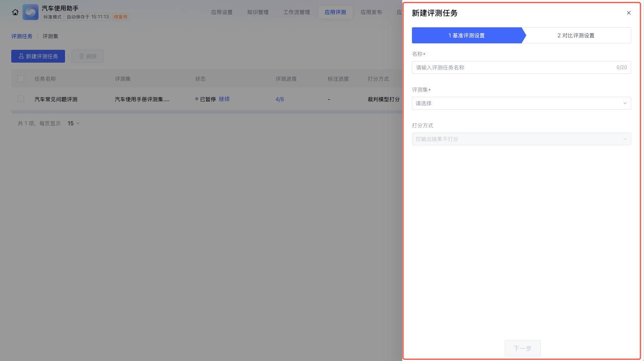Check the 汽车常见问题评测 row checkbox

21,99
